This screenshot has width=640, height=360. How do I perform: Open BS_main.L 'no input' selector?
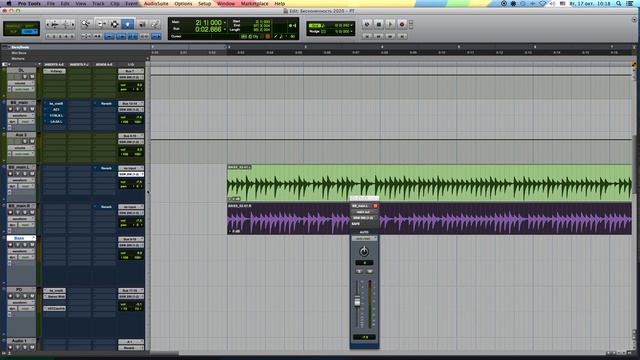[x=131, y=168]
